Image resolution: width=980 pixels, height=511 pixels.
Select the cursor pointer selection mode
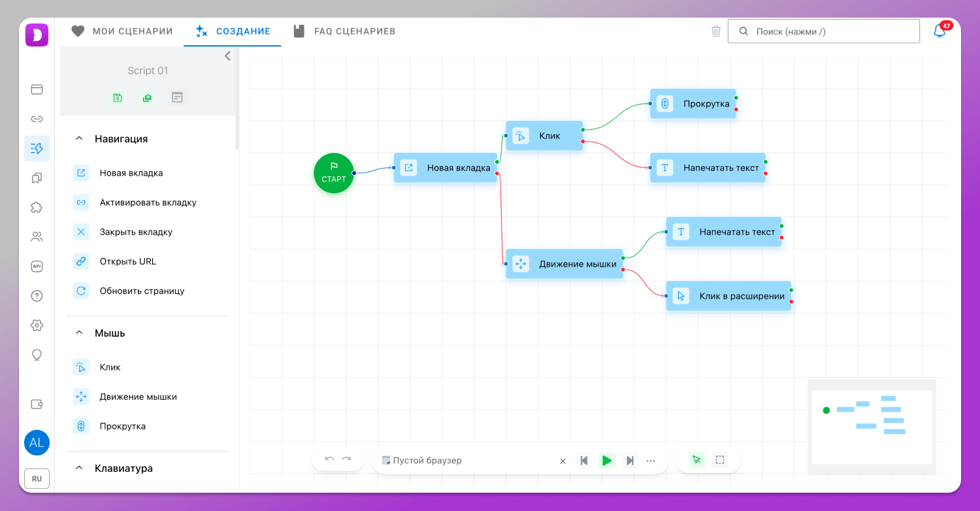click(x=696, y=460)
